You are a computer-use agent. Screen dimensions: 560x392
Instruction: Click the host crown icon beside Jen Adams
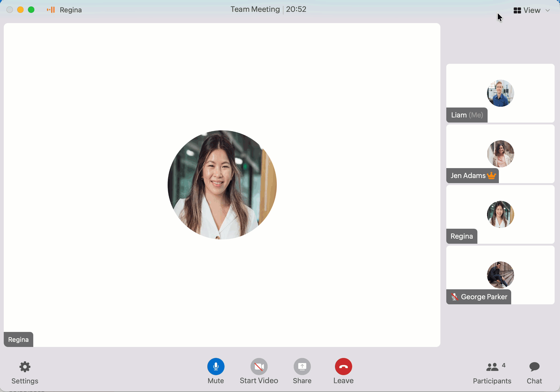click(491, 175)
